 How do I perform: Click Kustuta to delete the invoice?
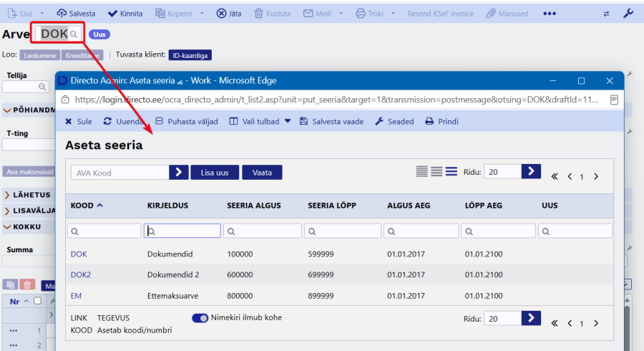[x=273, y=14]
